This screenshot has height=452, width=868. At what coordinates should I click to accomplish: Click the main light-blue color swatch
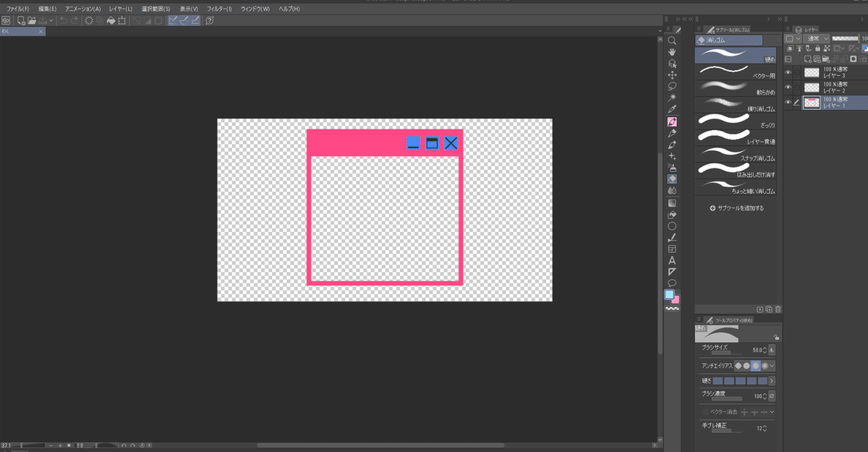(x=670, y=294)
